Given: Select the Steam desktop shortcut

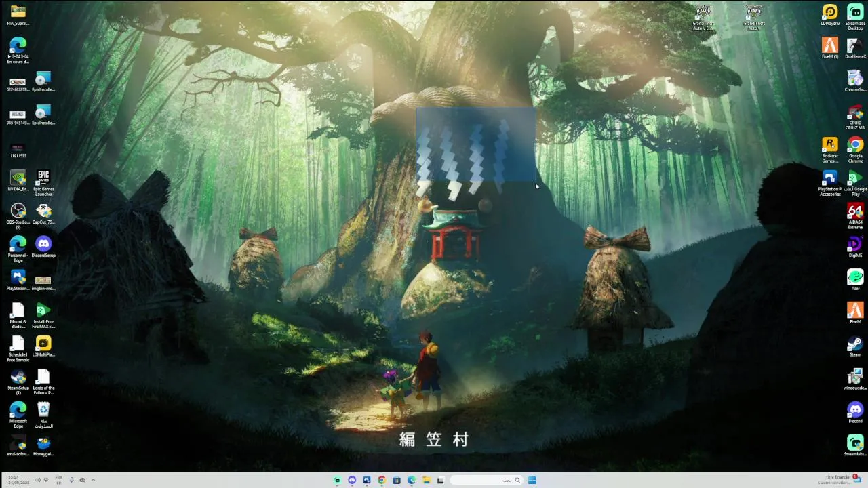Looking at the screenshot, I should point(855,347).
